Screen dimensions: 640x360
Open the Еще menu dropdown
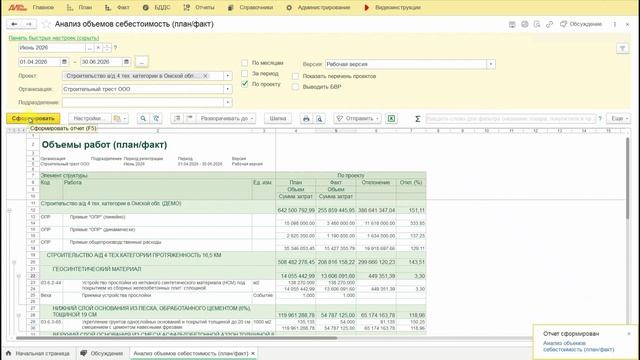[619, 118]
